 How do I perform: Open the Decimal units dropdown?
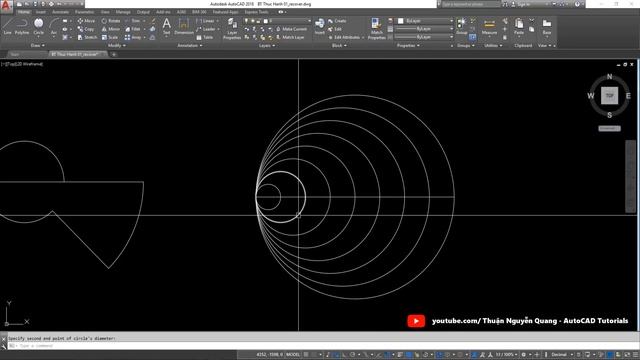point(562,355)
